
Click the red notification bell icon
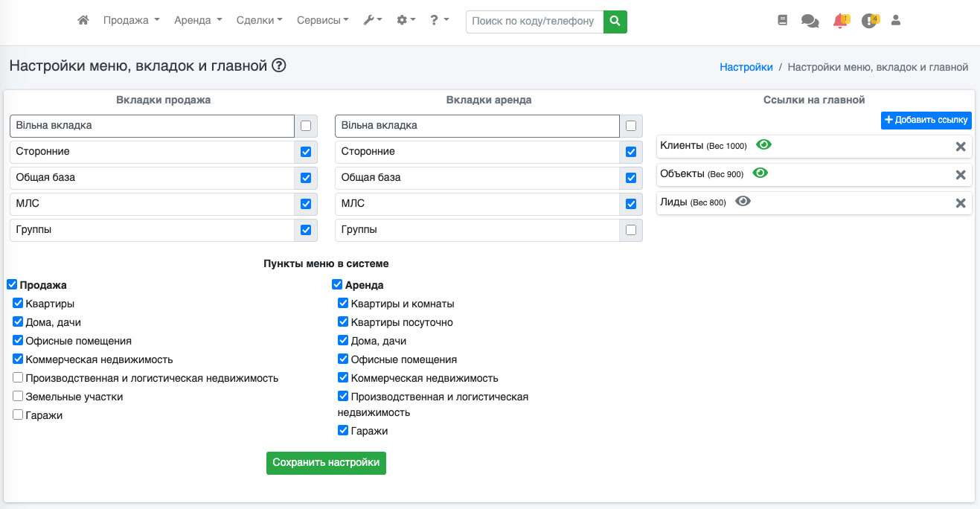[x=840, y=21]
